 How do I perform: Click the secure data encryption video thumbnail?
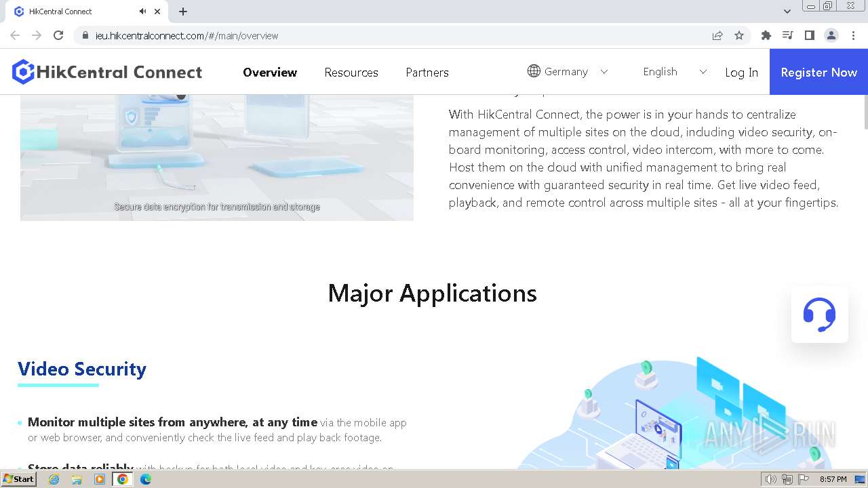(x=217, y=157)
